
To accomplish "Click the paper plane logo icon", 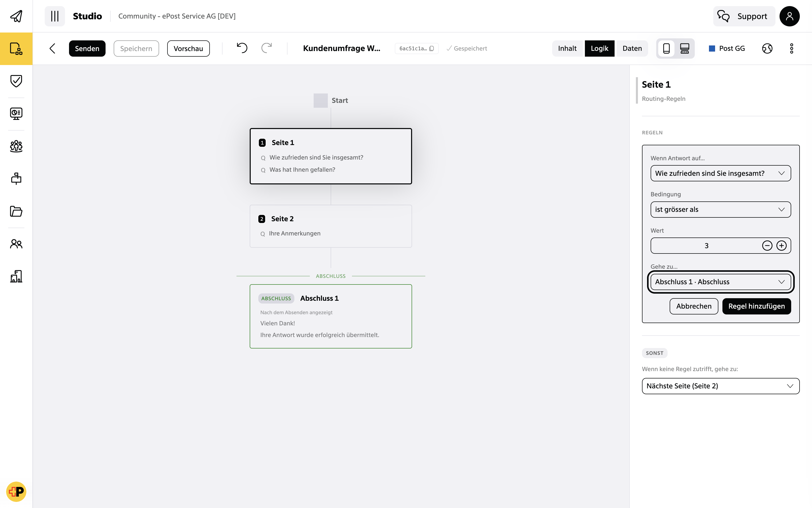I will 16,16.
